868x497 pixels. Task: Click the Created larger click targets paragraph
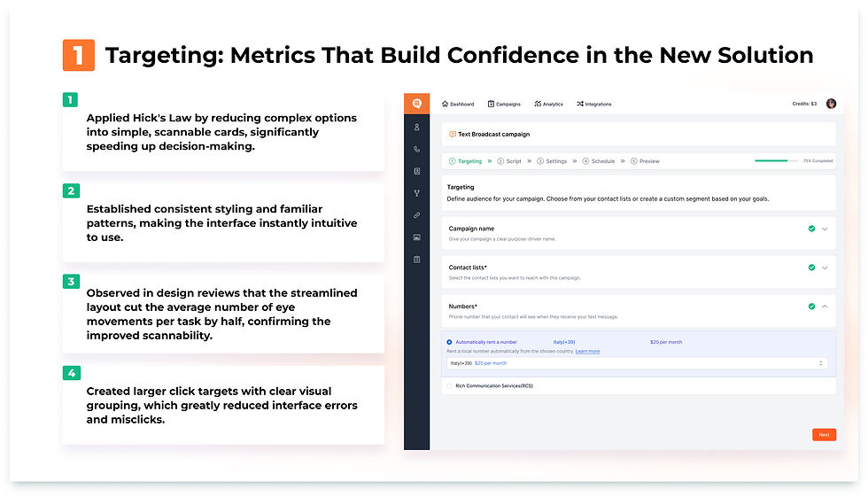pos(221,405)
